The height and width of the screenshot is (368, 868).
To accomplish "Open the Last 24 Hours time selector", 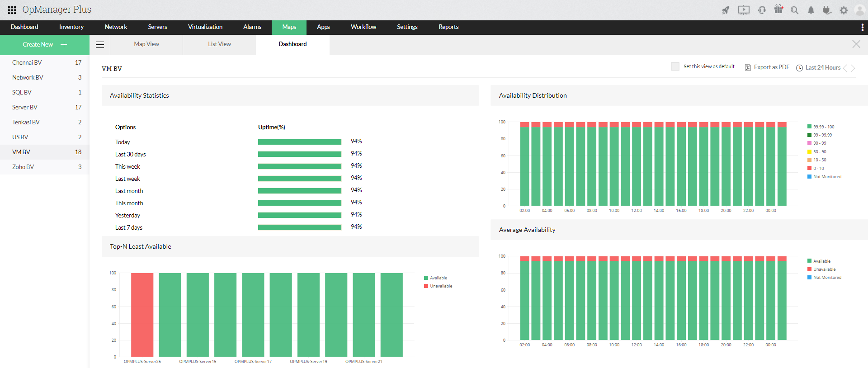I will tap(823, 67).
